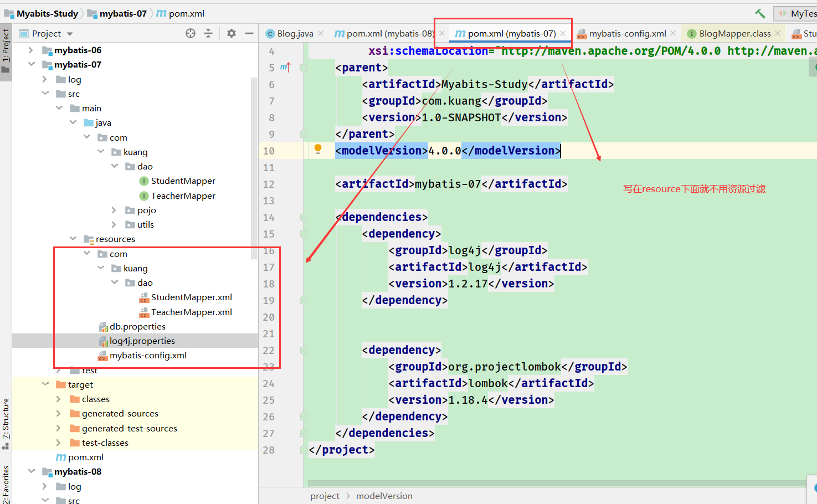Fold the lombok dependency at line 22

click(x=304, y=350)
